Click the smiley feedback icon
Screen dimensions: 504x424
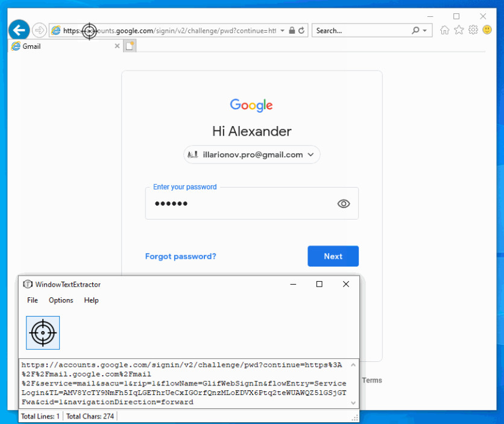(487, 30)
